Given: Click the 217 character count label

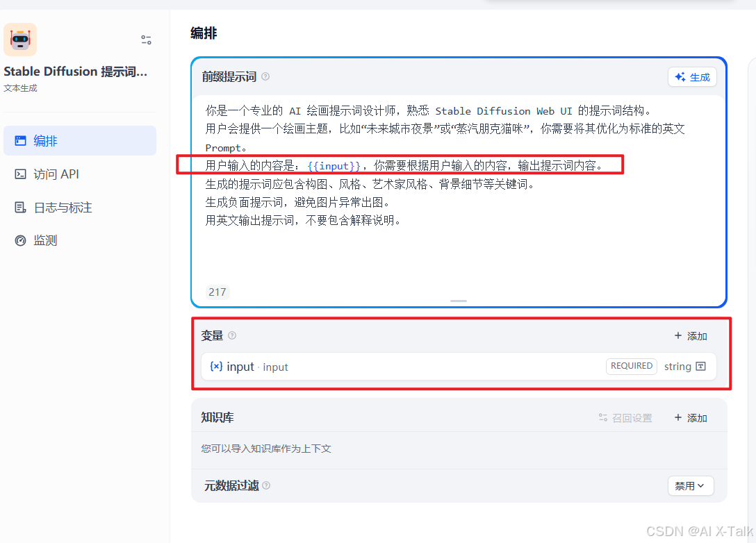Looking at the screenshot, I should (x=217, y=292).
